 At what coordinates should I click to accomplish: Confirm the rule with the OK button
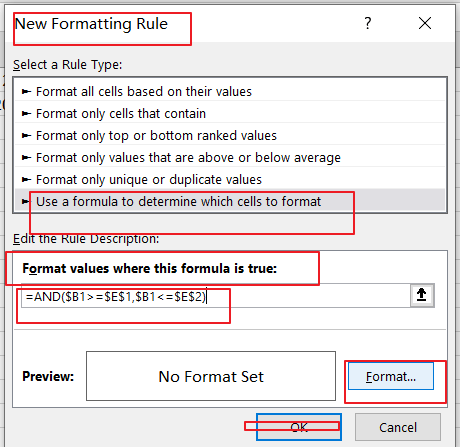pyautogui.click(x=299, y=427)
